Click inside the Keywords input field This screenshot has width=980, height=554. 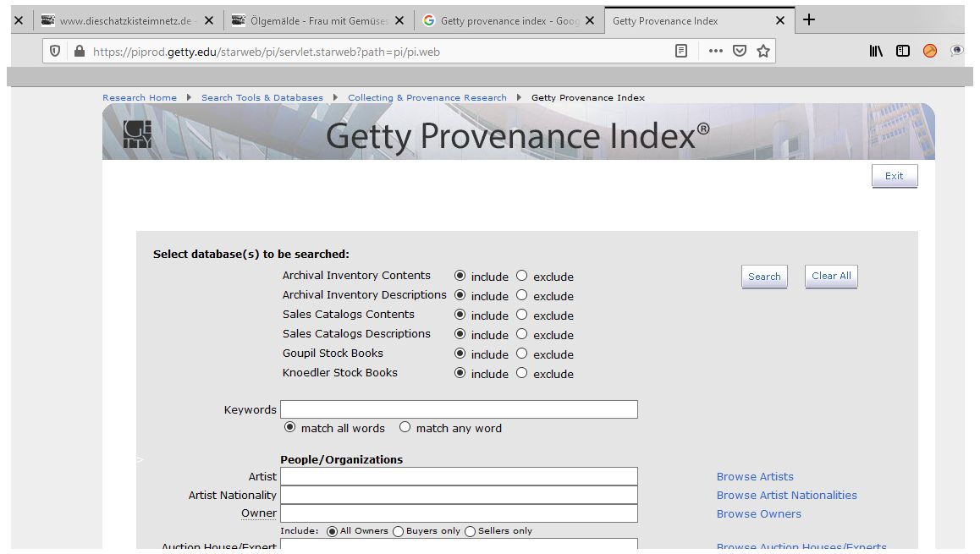459,409
